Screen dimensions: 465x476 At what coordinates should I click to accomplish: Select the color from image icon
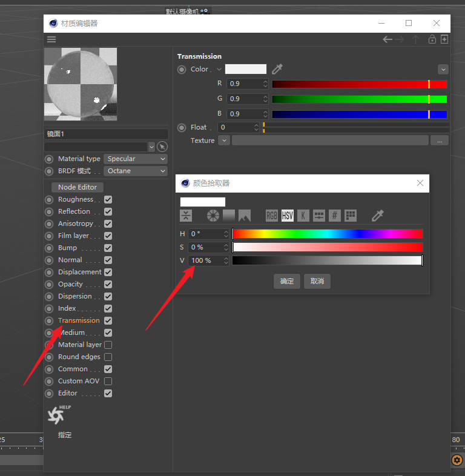click(x=245, y=216)
